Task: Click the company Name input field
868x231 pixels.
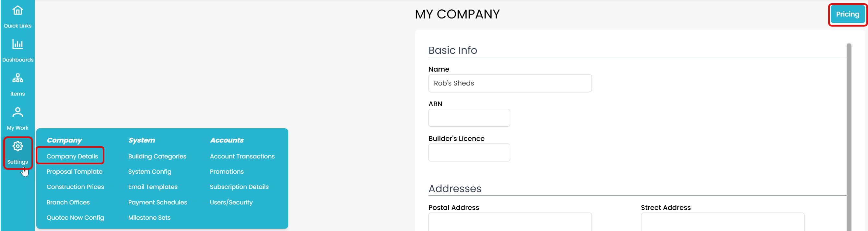Action: pos(510,83)
